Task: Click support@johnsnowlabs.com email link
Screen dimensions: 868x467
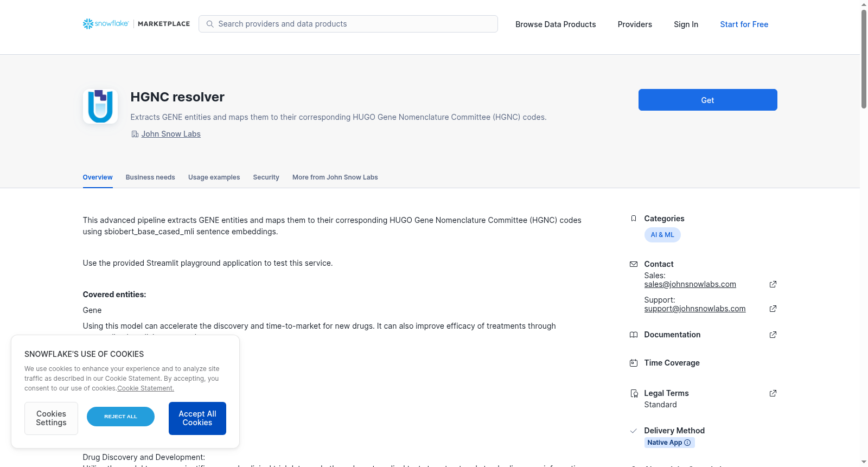Action: (x=695, y=309)
